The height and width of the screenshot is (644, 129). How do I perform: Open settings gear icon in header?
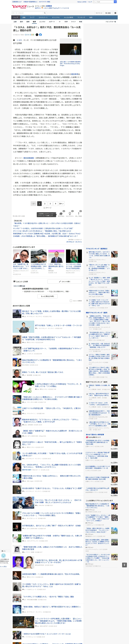pyautogui.click(x=115, y=13)
